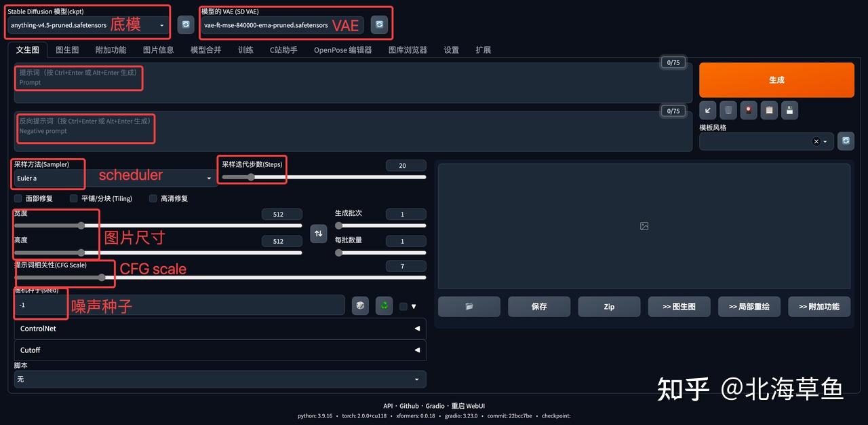The image size is (868, 425).
Task: Click the clipboard icon to apply the style
Action: pos(769,110)
